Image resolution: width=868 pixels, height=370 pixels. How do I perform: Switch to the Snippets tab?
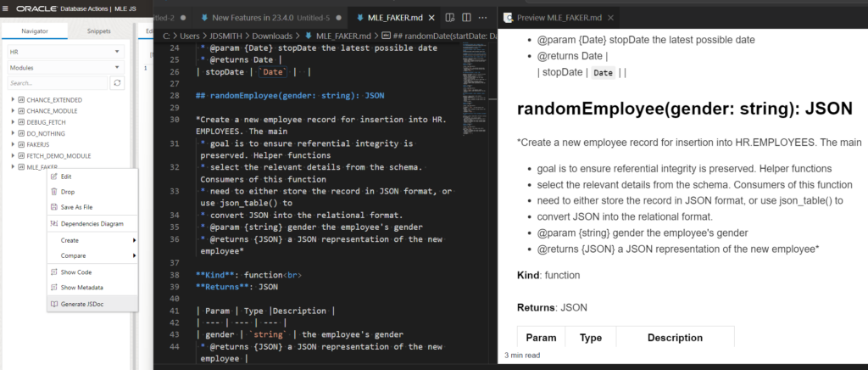point(98,31)
